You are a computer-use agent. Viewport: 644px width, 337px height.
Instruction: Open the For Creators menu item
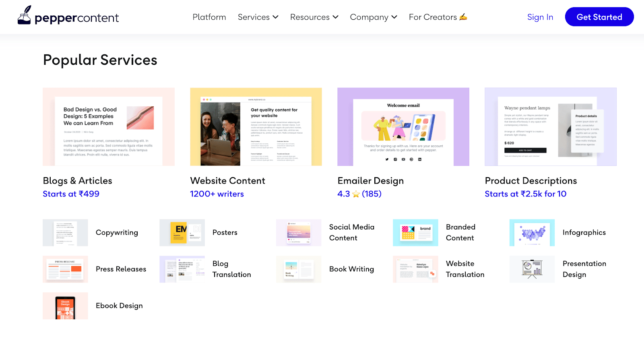click(438, 17)
